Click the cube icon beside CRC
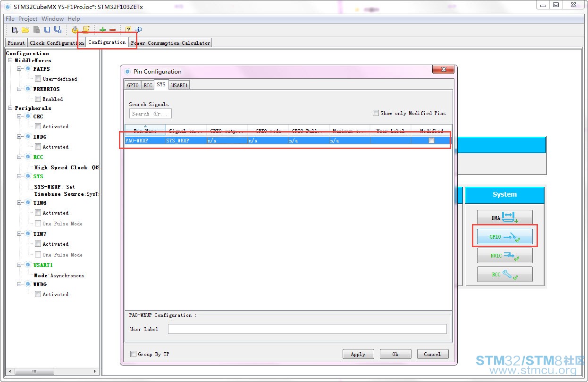588x382 pixels. [28, 116]
